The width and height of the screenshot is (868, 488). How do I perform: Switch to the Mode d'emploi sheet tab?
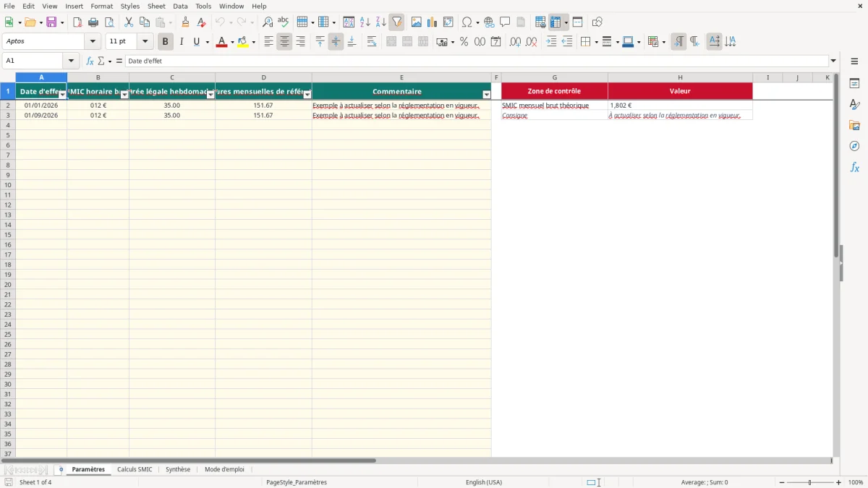(224, 469)
